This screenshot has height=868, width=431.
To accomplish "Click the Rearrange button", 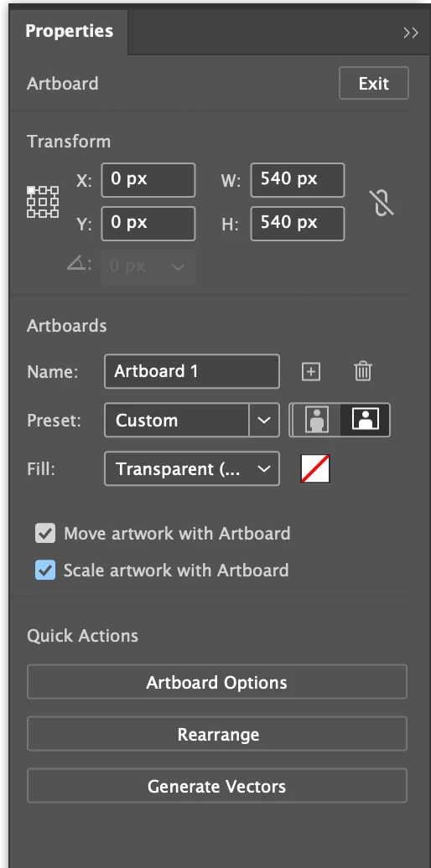I will 216,734.
